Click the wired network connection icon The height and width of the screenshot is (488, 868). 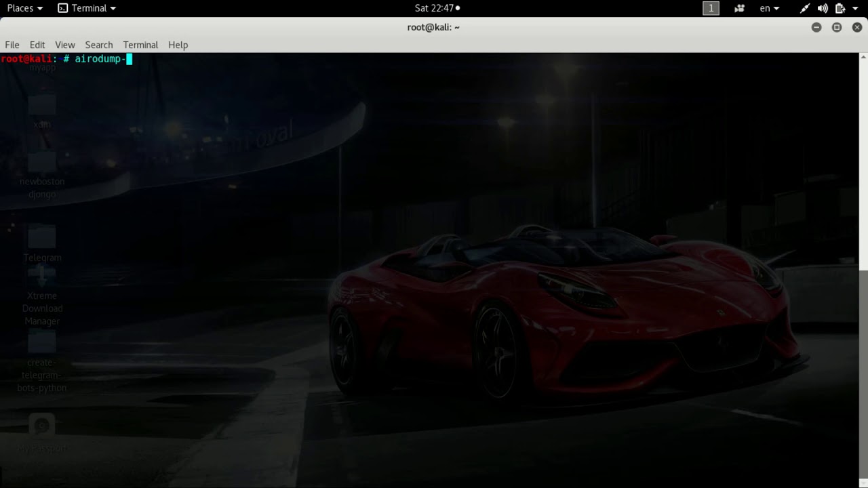[x=805, y=8]
